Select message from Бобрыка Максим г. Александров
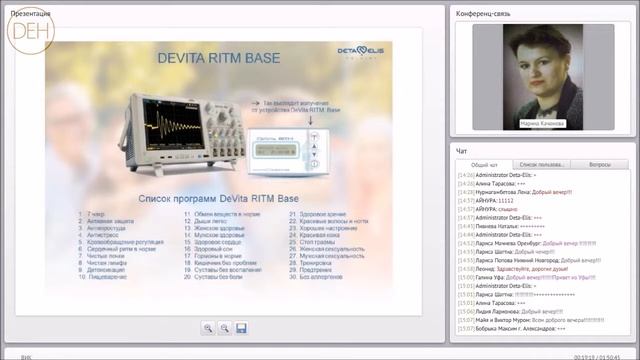The image size is (640, 360). (512, 329)
